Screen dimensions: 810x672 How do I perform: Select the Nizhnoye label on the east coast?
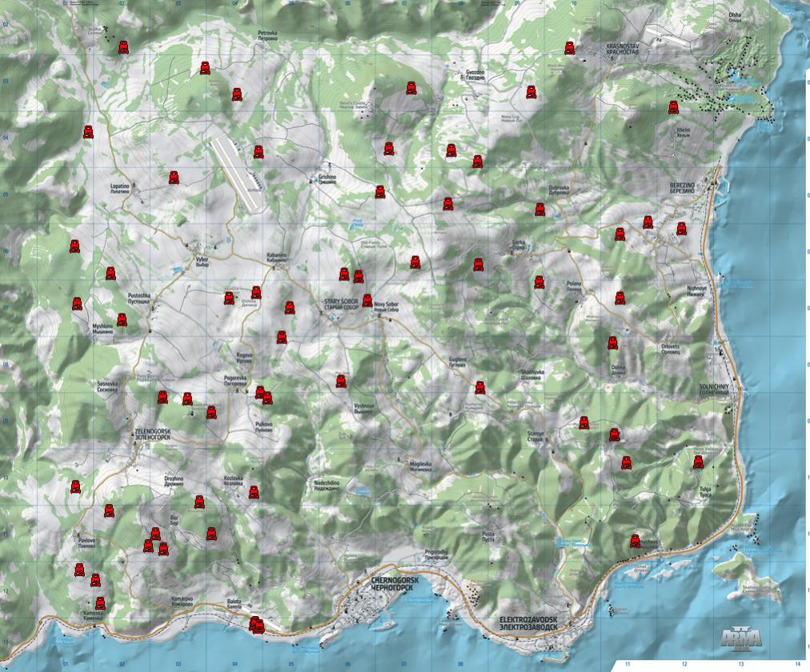click(x=696, y=291)
